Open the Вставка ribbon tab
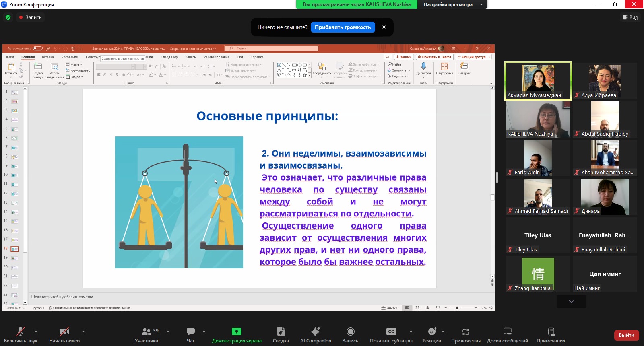The height and width of the screenshot is (346, 644). pyautogui.click(x=48, y=57)
